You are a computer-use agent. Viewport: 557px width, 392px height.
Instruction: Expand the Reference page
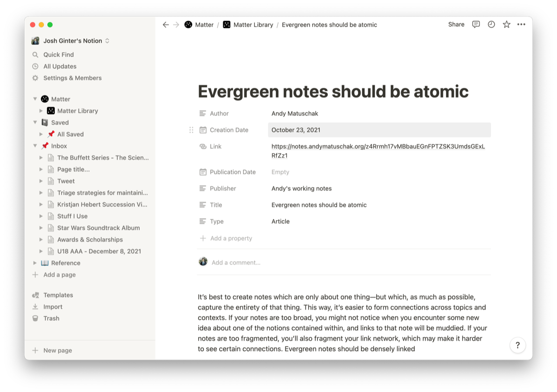coord(35,263)
